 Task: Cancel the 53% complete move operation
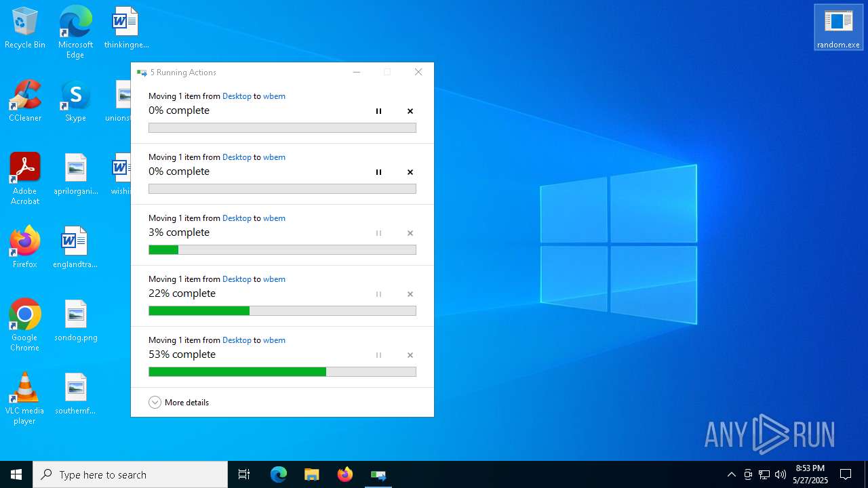click(x=410, y=355)
